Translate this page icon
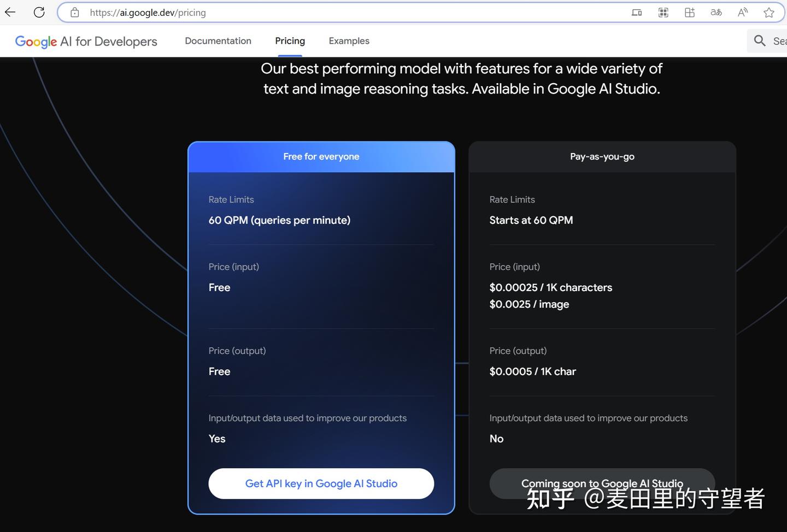The image size is (787, 532). pyautogui.click(x=716, y=13)
